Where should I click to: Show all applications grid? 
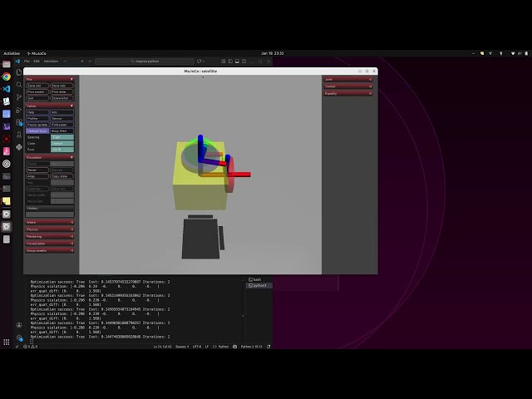(x=7, y=342)
